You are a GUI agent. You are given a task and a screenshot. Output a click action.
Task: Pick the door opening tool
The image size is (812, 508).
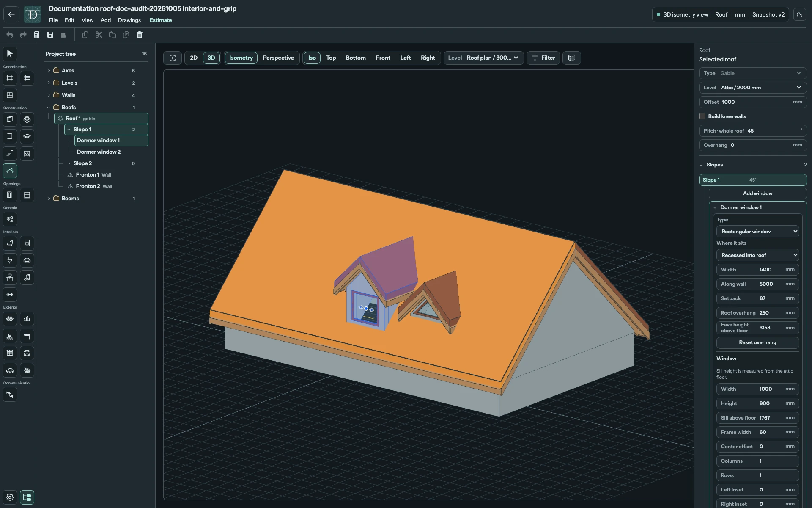tap(10, 195)
